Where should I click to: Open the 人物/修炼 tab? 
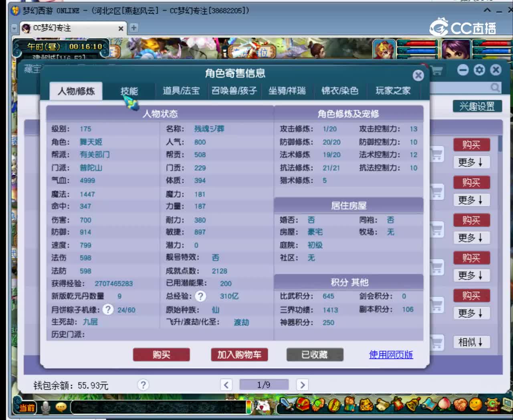click(76, 91)
